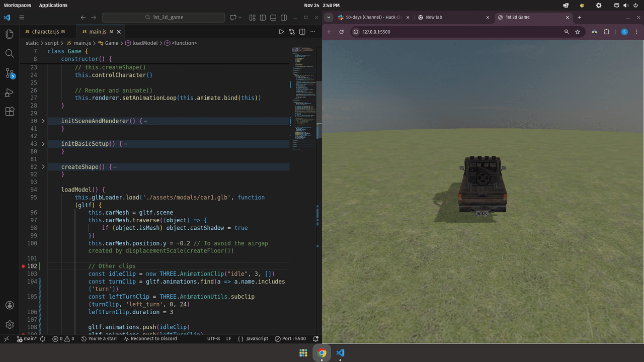Split the editor to the right

[x=302, y=32]
